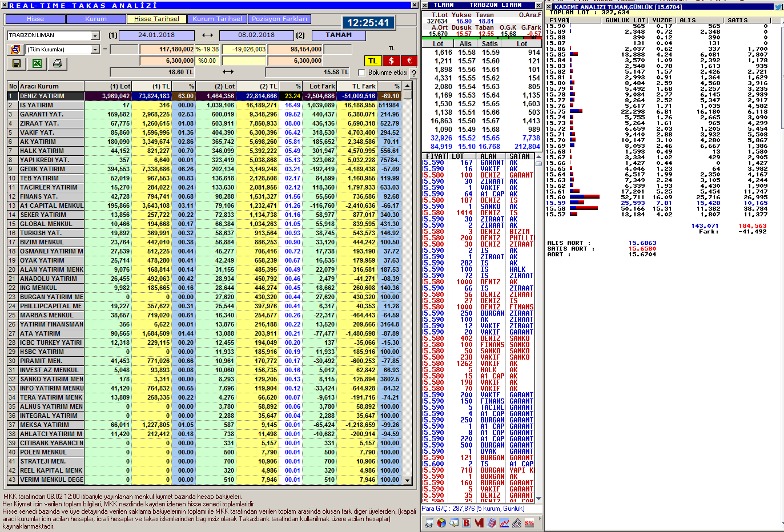Click the 117,180,002 total value field
The image size is (784, 532).
pos(167,50)
